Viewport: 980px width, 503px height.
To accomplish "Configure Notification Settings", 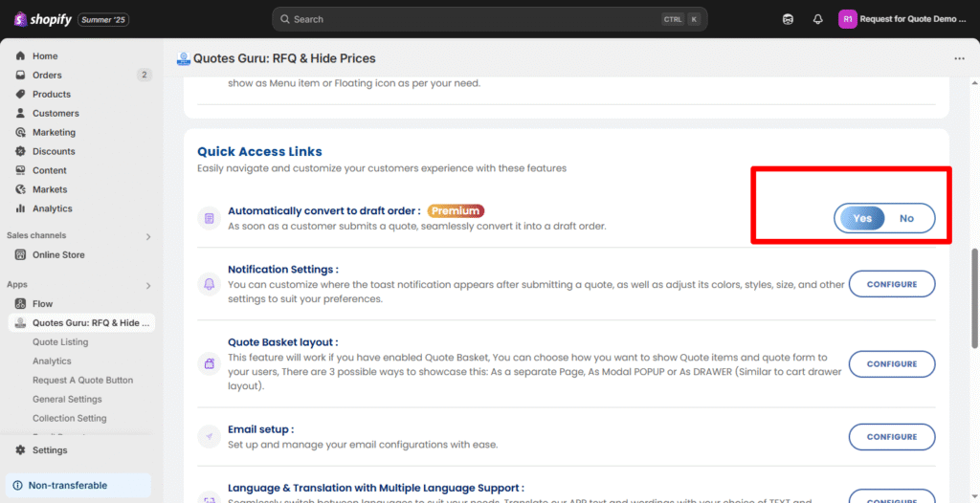I will [x=892, y=284].
